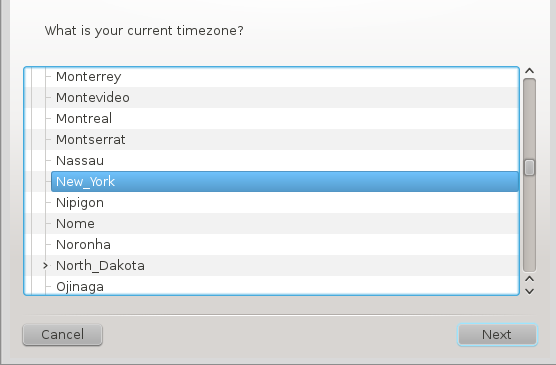Image resolution: width=556 pixels, height=365 pixels.
Task: Choose Montreal from the list
Action: (84, 118)
